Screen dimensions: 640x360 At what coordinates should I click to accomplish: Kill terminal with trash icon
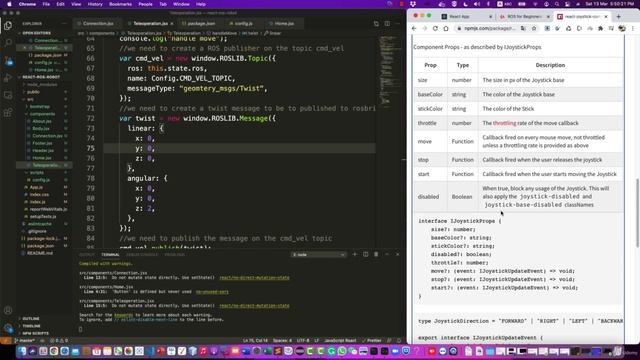[376, 254]
